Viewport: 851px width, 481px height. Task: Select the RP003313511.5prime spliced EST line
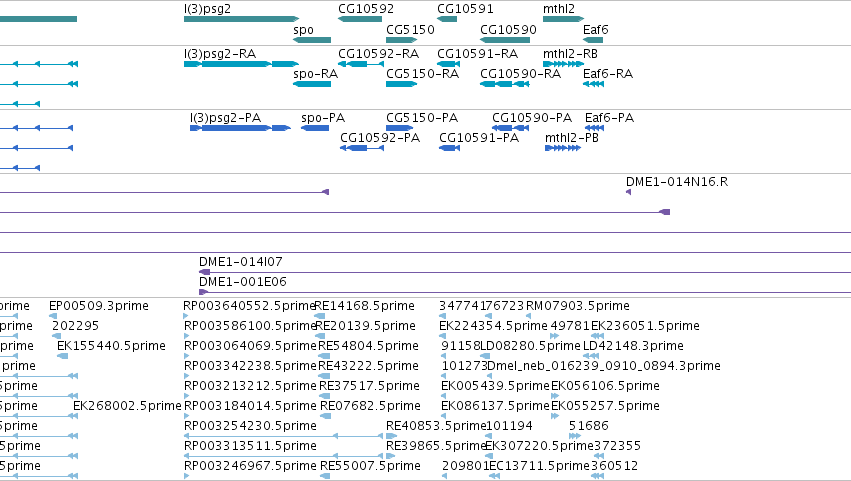[284, 456]
